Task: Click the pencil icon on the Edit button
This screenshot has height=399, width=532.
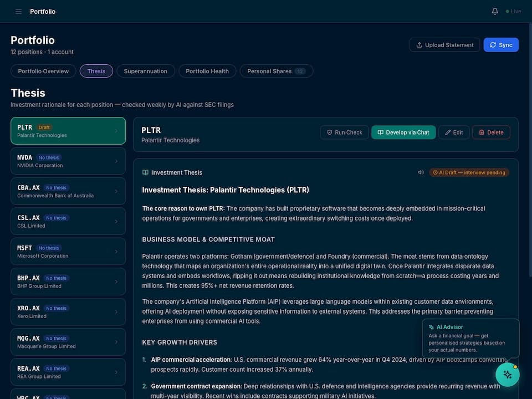Action: 447,132
